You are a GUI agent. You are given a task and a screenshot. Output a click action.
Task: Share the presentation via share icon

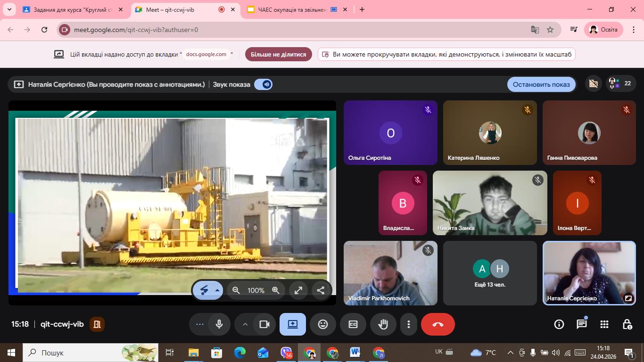click(x=321, y=290)
